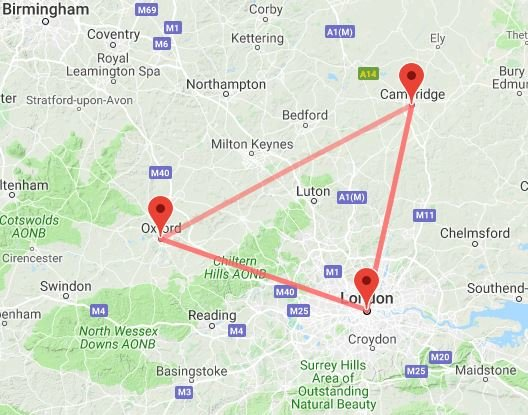Click the Cotswolds AONB park label
The image size is (528, 415).
pyautogui.click(x=29, y=226)
